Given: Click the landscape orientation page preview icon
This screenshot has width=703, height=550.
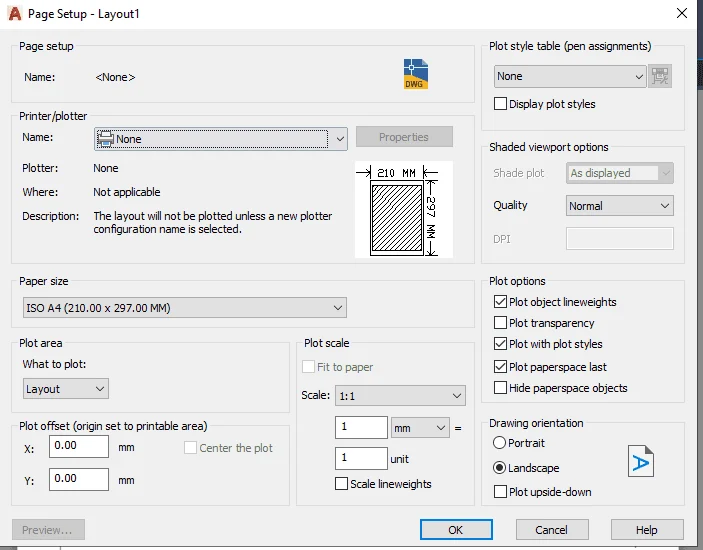Looking at the screenshot, I should (x=641, y=461).
